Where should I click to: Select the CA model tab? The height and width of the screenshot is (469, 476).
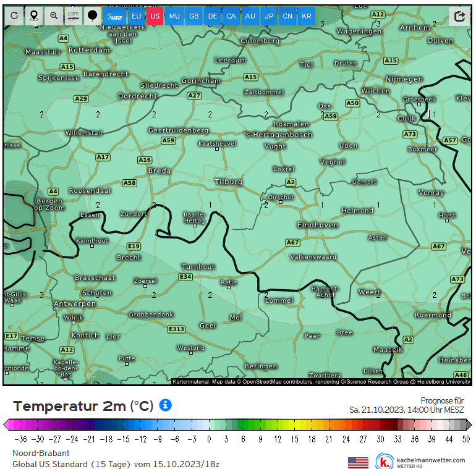pyautogui.click(x=231, y=16)
